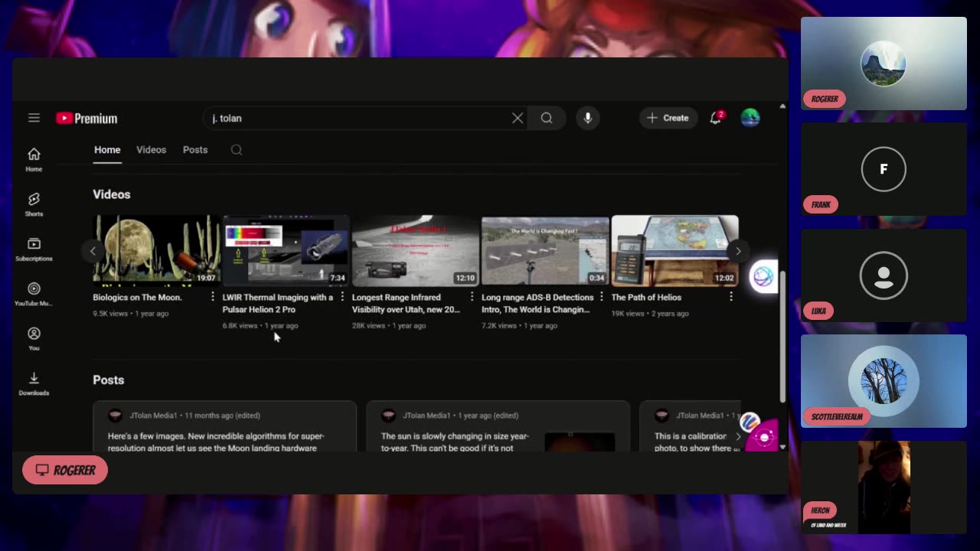The height and width of the screenshot is (551, 980).
Task: Clear the search text with X
Action: (518, 118)
